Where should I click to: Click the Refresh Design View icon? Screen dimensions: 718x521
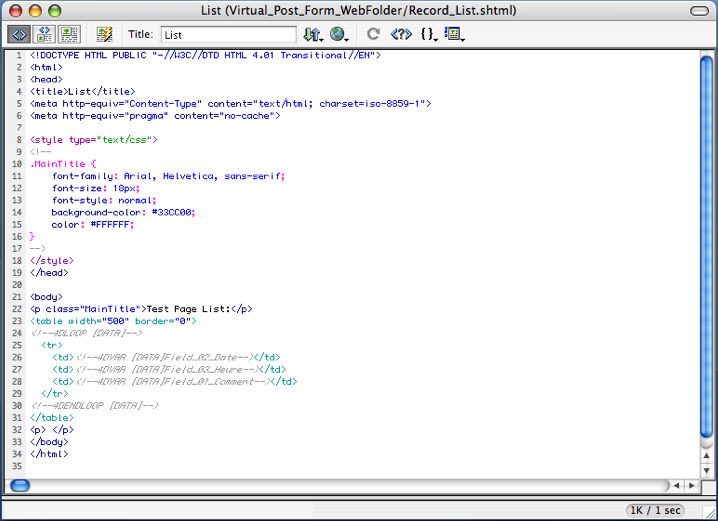tap(374, 34)
